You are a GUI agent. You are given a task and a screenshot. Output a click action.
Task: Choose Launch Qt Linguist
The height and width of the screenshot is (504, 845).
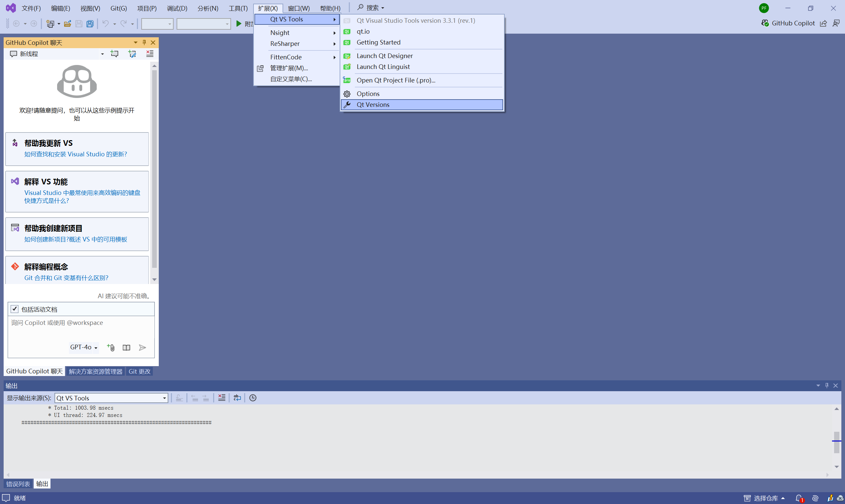click(422, 67)
